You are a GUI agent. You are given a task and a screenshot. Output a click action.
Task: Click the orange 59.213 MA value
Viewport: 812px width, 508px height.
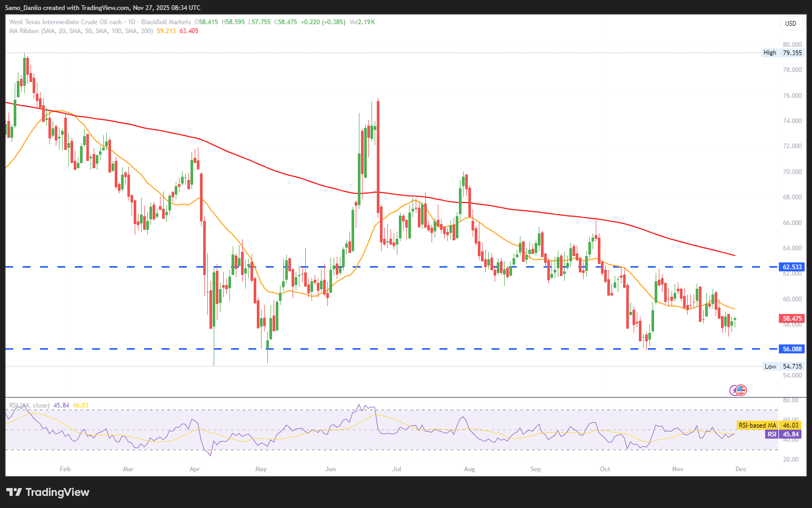point(166,31)
